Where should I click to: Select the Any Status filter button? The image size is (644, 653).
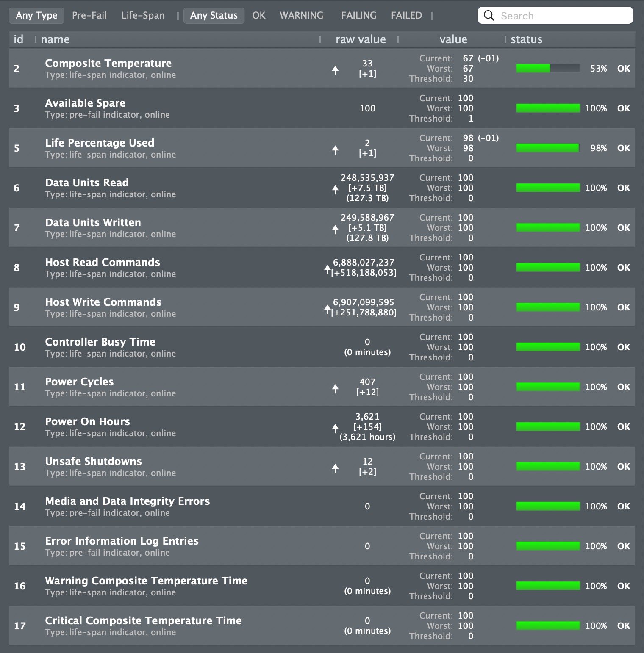coord(214,16)
